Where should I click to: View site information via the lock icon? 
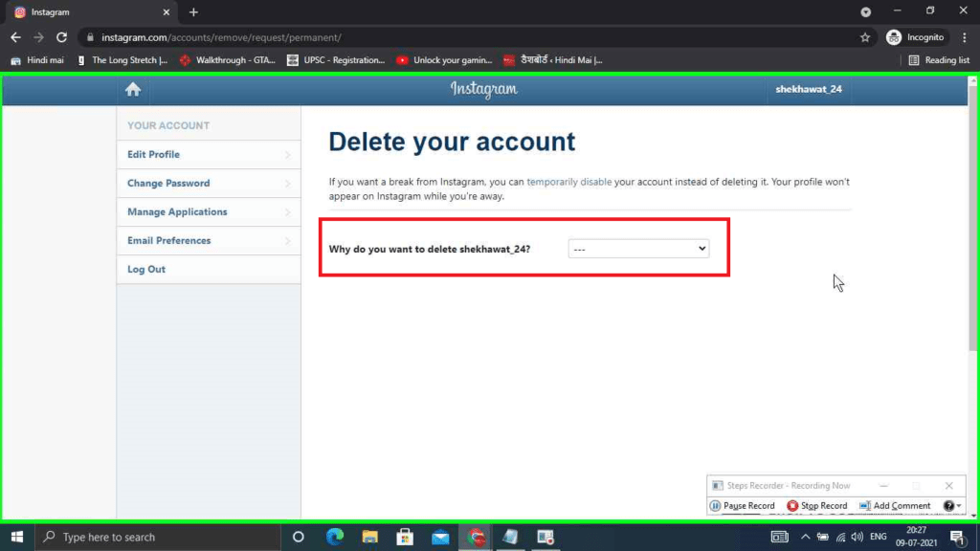[90, 37]
